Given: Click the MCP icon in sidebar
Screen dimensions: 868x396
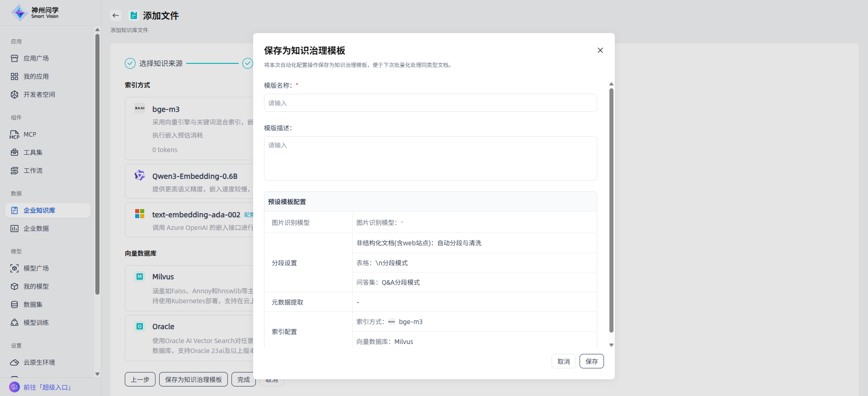Looking at the screenshot, I should (x=14, y=135).
